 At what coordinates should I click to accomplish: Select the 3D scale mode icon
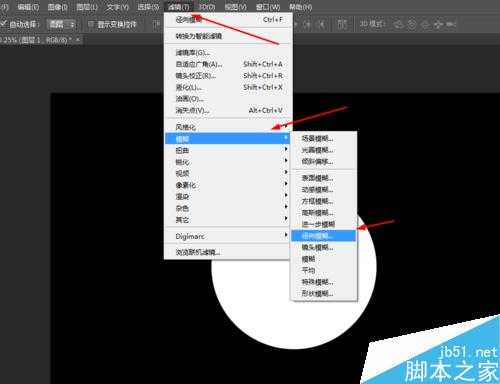click(x=451, y=24)
